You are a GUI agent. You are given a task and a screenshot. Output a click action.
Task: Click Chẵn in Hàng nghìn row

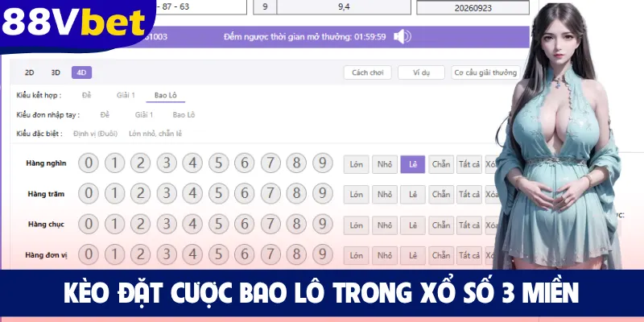click(x=441, y=164)
